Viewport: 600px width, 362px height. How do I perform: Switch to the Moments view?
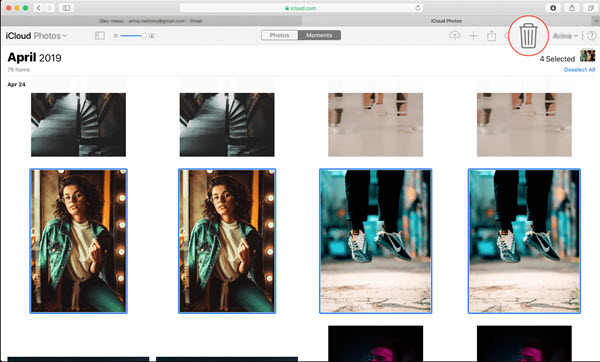pyautogui.click(x=319, y=35)
